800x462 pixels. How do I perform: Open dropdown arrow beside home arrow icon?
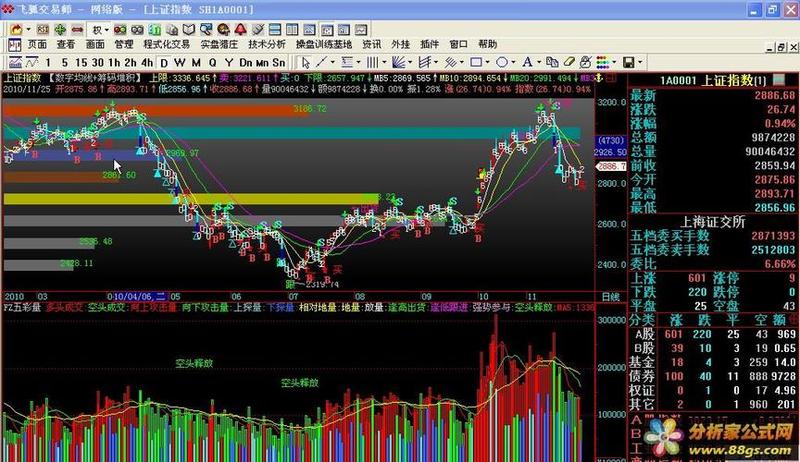29,30
